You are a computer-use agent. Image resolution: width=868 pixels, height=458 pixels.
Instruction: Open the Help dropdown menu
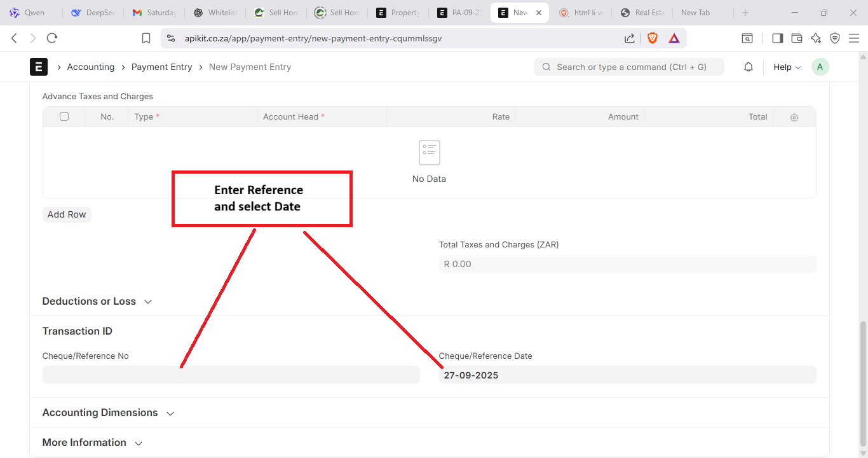pyautogui.click(x=787, y=67)
